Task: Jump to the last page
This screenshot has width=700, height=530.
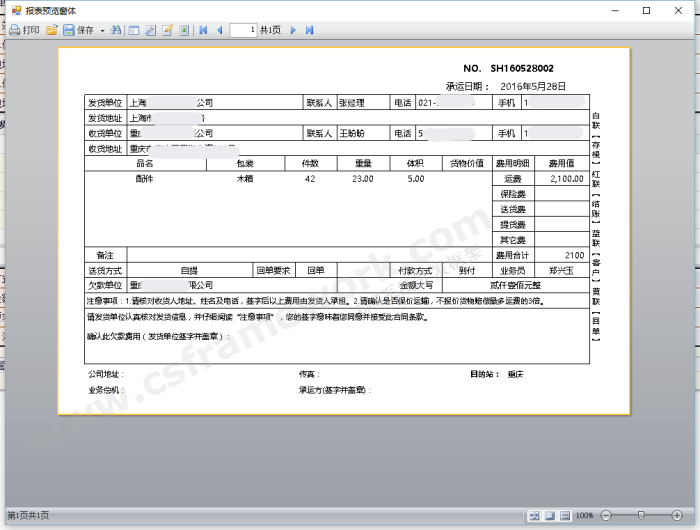Action: click(x=309, y=30)
